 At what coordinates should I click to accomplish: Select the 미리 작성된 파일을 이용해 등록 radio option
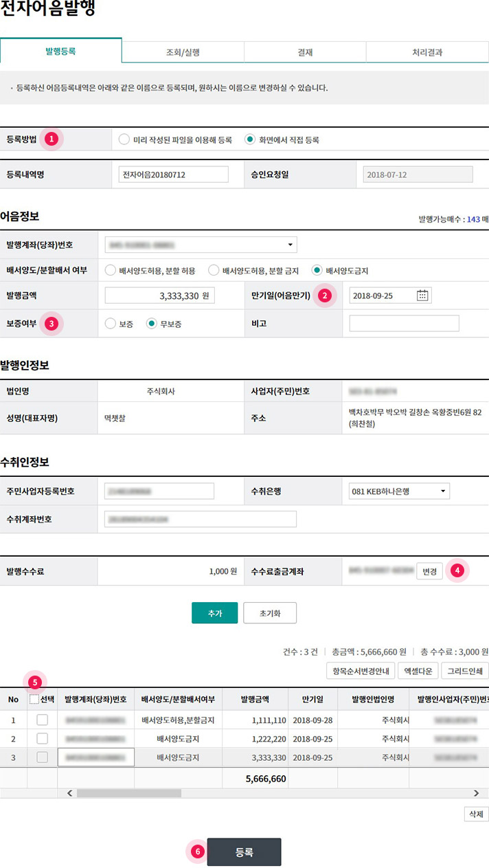point(124,140)
